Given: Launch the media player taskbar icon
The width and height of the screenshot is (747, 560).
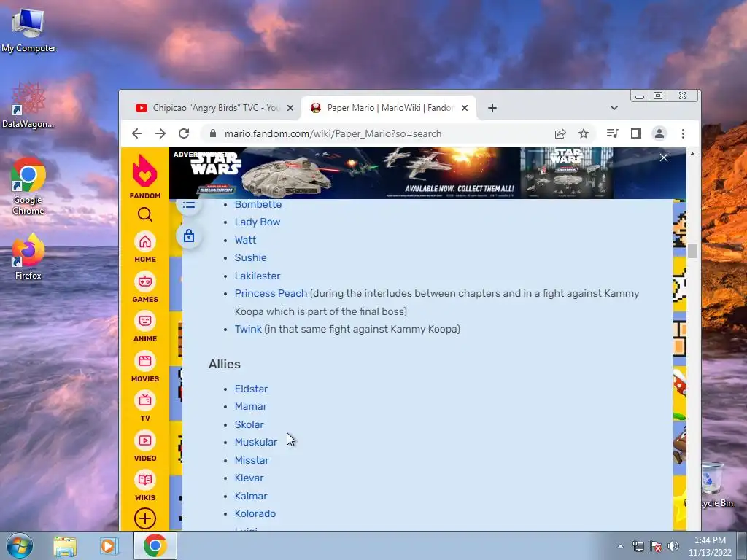Looking at the screenshot, I should tap(109, 545).
